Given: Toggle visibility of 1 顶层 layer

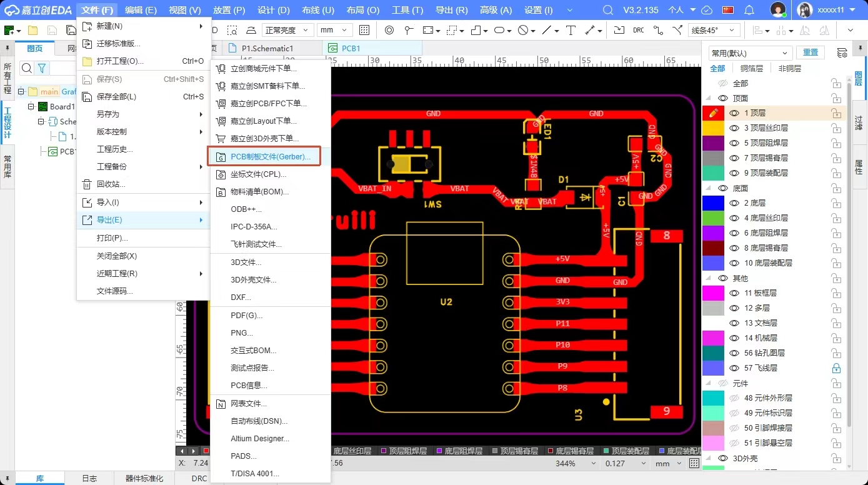Looking at the screenshot, I should click(734, 113).
